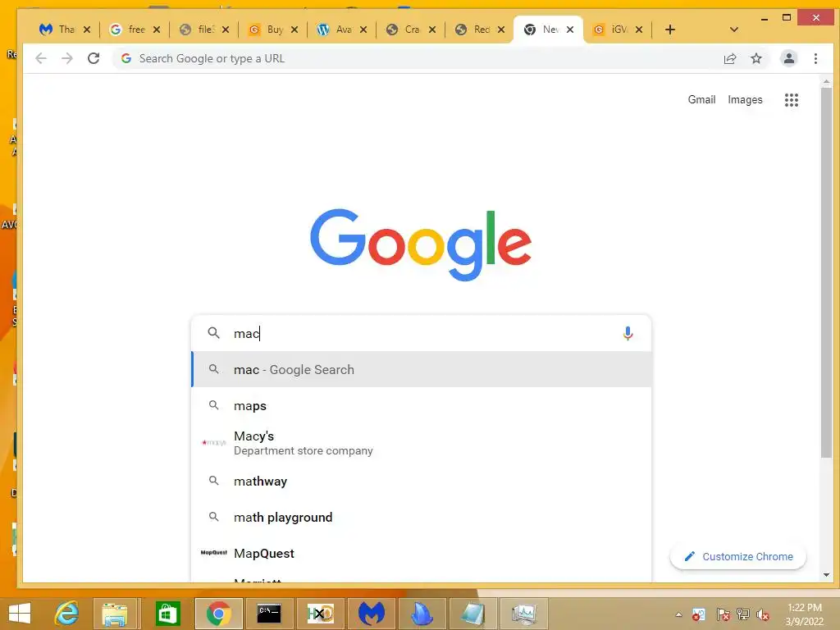Open the Chrome profile avatar
The width and height of the screenshot is (840, 630).
tap(788, 58)
